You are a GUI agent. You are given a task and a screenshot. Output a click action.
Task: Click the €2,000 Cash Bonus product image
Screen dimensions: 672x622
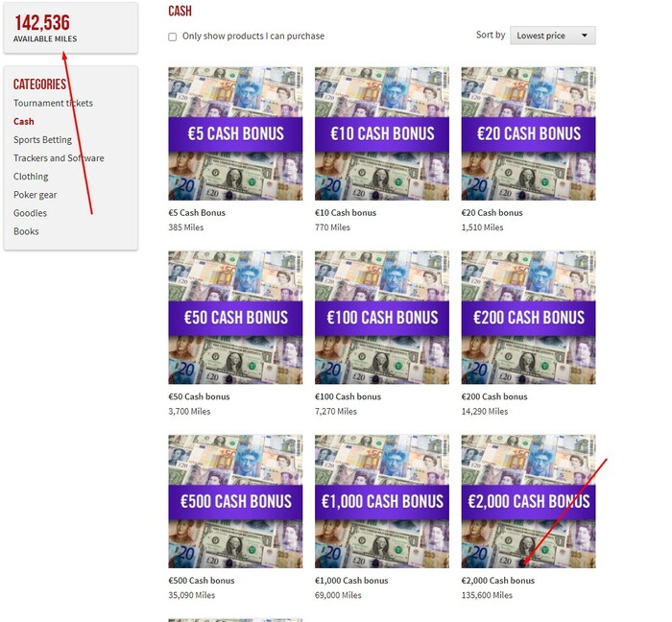coord(528,502)
